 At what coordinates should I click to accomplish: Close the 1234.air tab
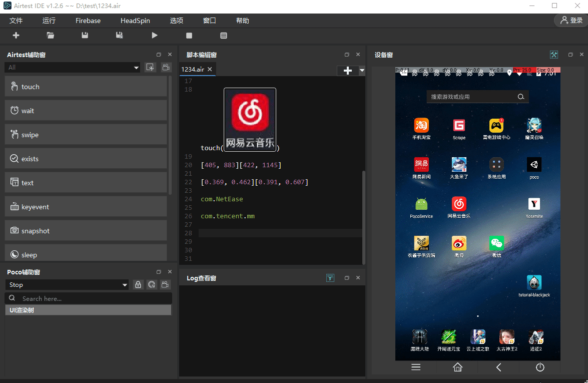[210, 70]
